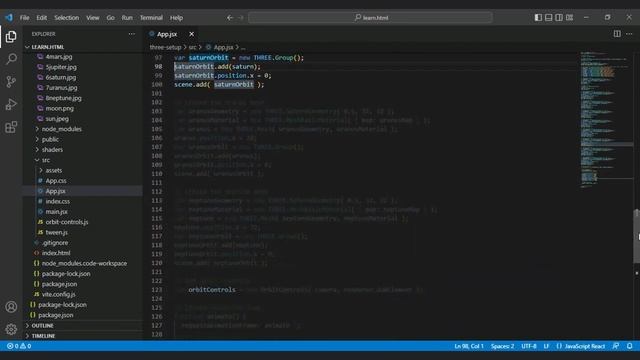
Task: Open notifications bell in status bar
Action: coord(630,346)
